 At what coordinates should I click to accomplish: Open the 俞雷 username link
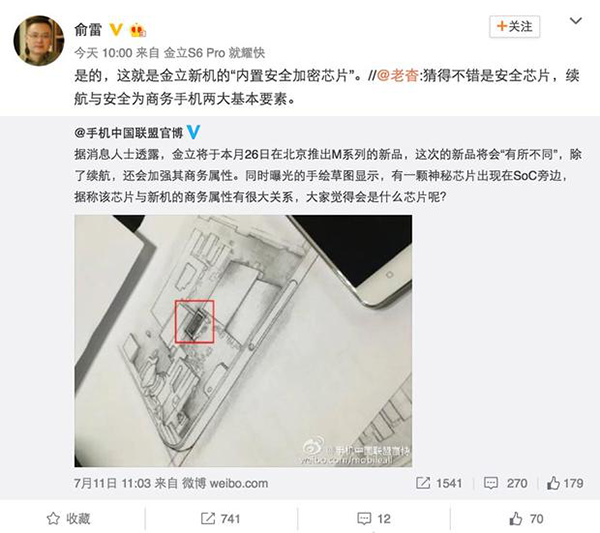point(88,29)
